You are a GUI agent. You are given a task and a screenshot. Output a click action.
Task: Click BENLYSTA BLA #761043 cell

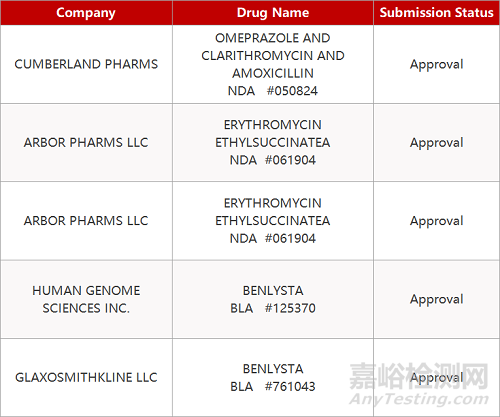click(x=273, y=377)
